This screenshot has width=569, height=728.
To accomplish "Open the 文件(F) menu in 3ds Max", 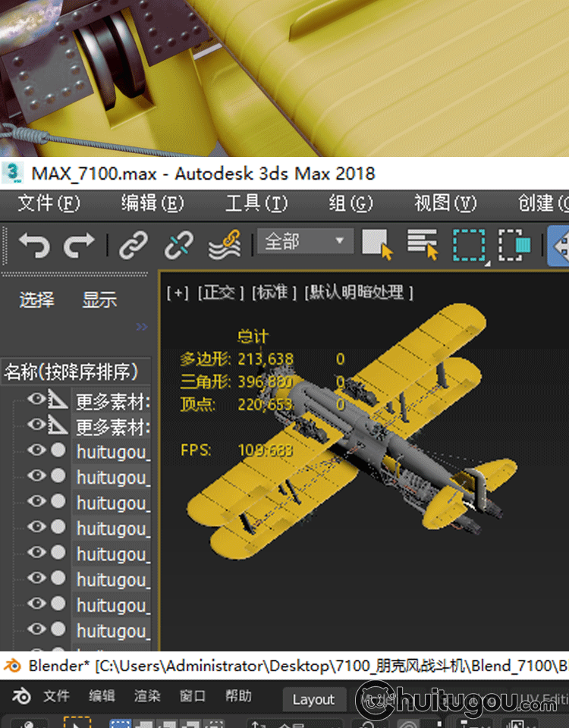I will click(49, 203).
